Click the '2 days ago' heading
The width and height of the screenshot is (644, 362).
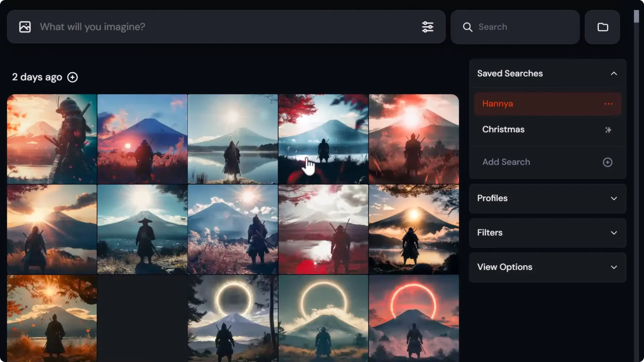pyautogui.click(x=37, y=77)
